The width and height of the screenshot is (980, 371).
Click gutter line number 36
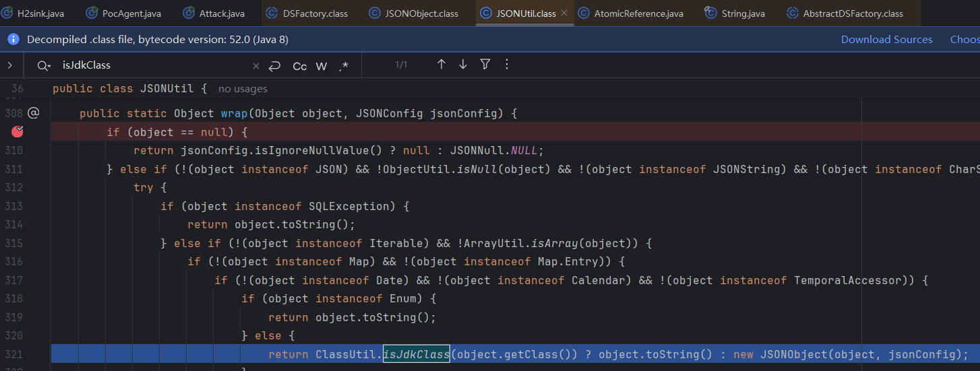tap(17, 89)
